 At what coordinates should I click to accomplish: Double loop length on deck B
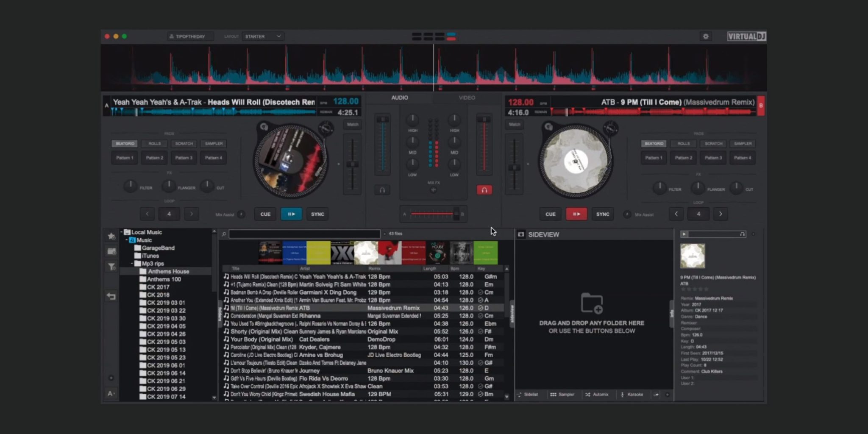721,214
